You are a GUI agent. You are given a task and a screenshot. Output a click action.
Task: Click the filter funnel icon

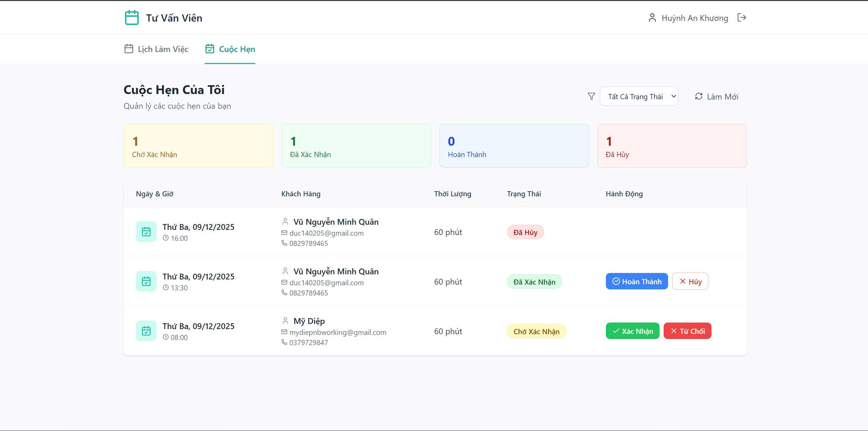[591, 96]
